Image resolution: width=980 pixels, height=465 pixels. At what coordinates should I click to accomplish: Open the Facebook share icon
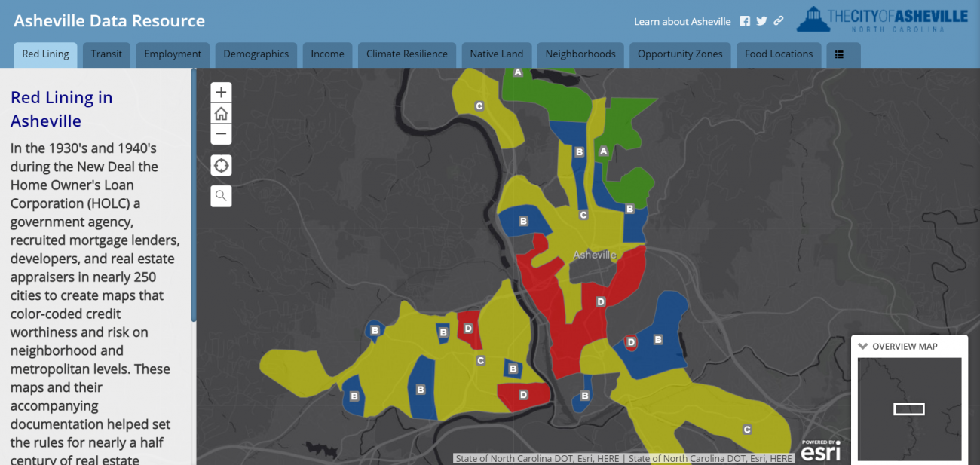click(745, 21)
